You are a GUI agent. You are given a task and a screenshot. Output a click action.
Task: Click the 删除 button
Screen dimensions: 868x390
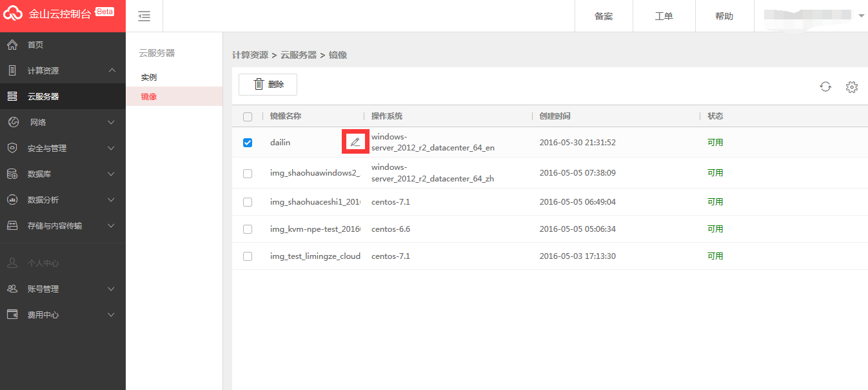coord(268,84)
